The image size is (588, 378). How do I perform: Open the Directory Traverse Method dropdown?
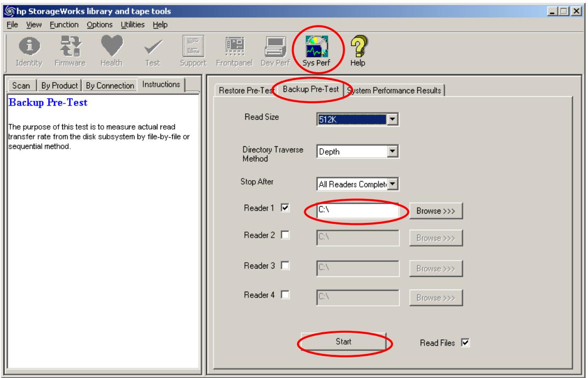click(392, 152)
